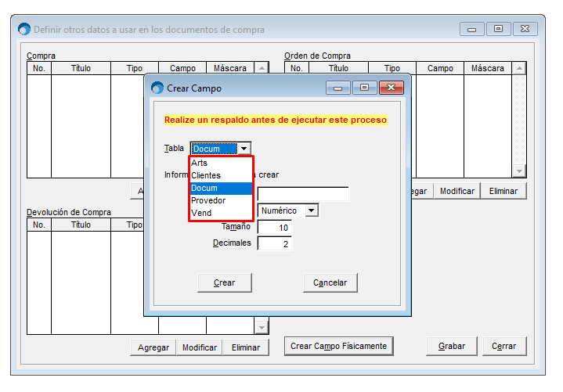Minimize the Definir otros datos window
563x392 pixels.
pos(472,29)
